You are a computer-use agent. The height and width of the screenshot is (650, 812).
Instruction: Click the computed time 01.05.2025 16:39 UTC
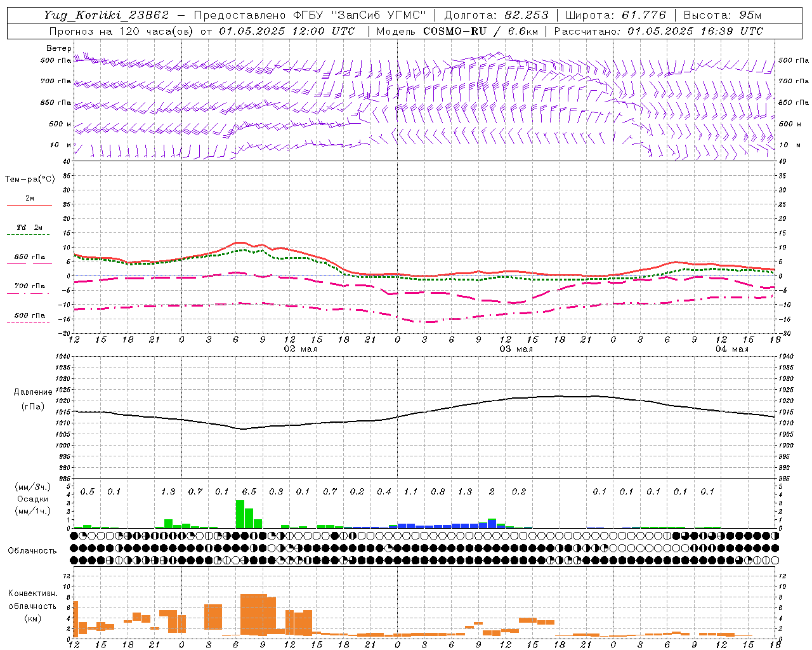point(695,31)
